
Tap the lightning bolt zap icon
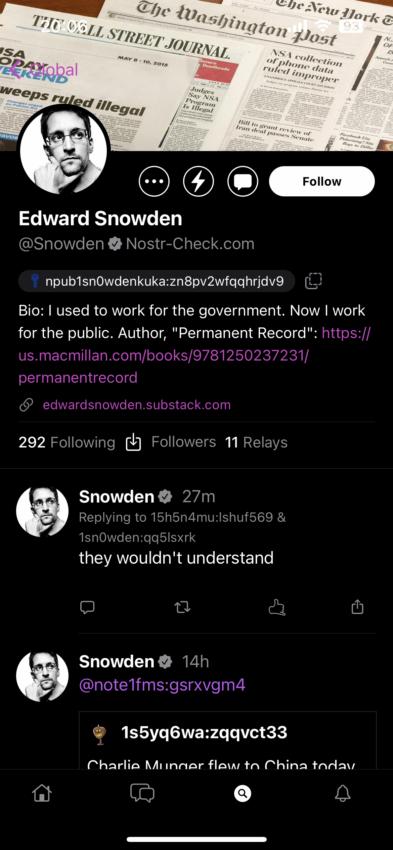[198, 181]
